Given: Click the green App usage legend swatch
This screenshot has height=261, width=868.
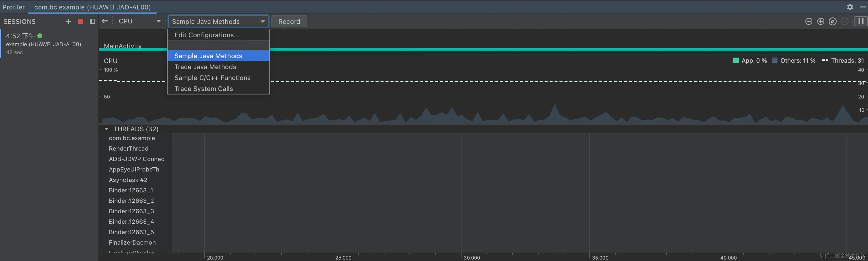Looking at the screenshot, I should click(736, 61).
